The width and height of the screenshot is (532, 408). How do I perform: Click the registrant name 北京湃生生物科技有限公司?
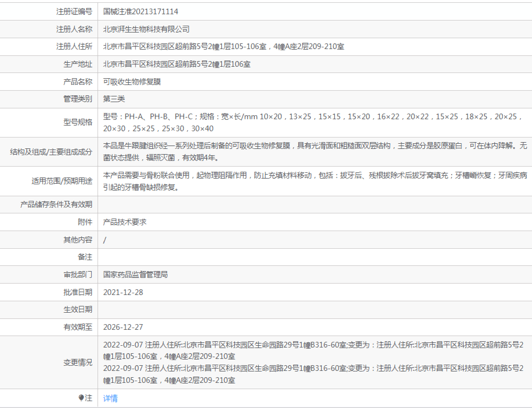[146, 29]
